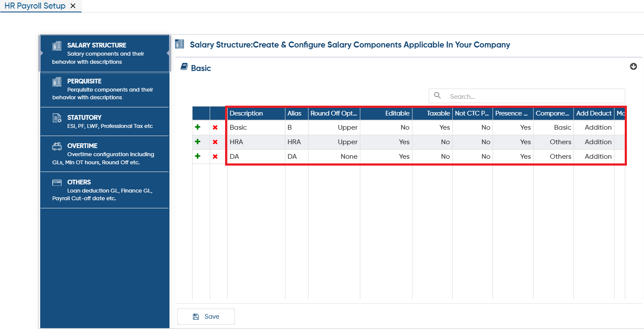Click the green plus icon for DA row

pos(198,156)
